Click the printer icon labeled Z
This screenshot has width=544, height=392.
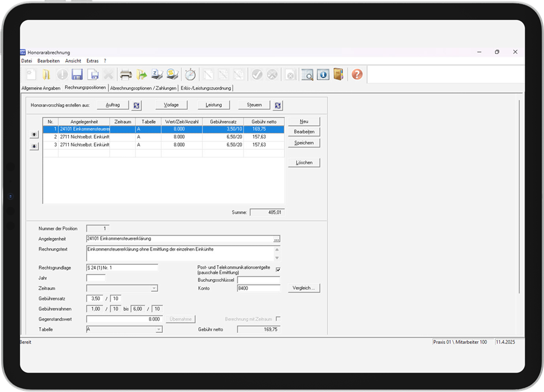(157, 74)
